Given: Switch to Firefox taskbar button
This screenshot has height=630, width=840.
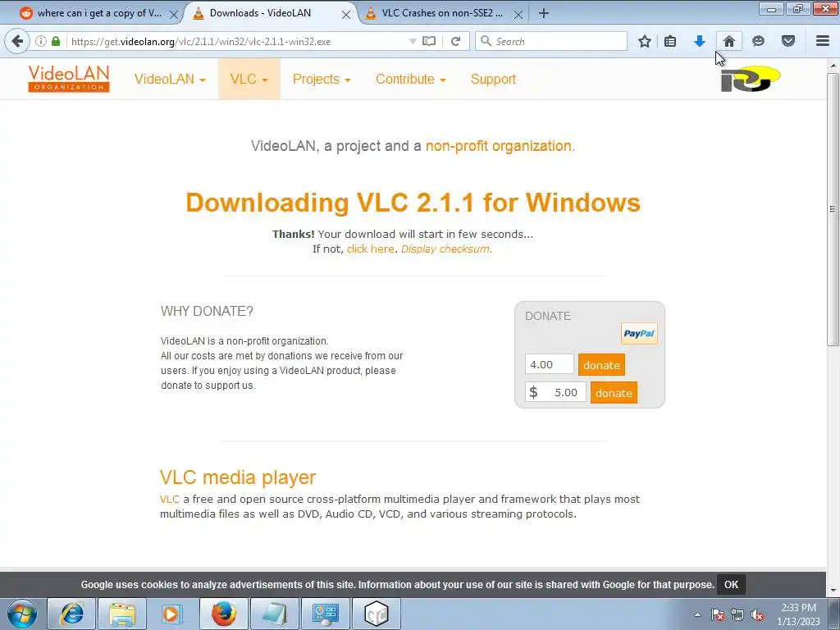Looking at the screenshot, I should (224, 614).
